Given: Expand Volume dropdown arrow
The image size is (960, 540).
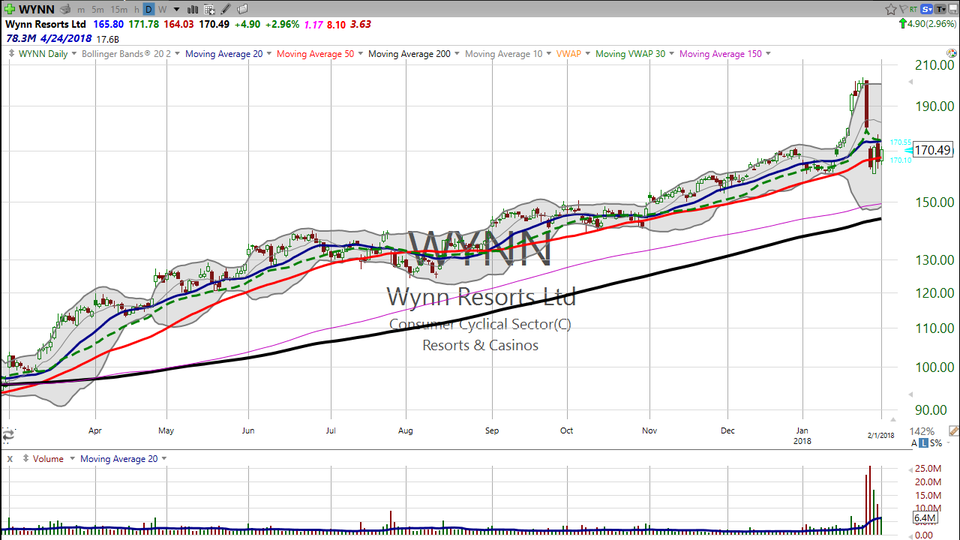Looking at the screenshot, I should point(72,459).
